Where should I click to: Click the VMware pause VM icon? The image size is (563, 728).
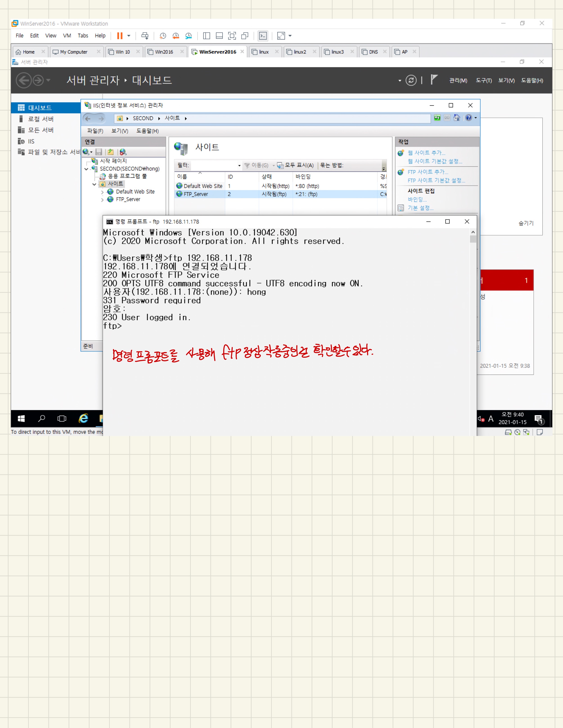(x=120, y=36)
